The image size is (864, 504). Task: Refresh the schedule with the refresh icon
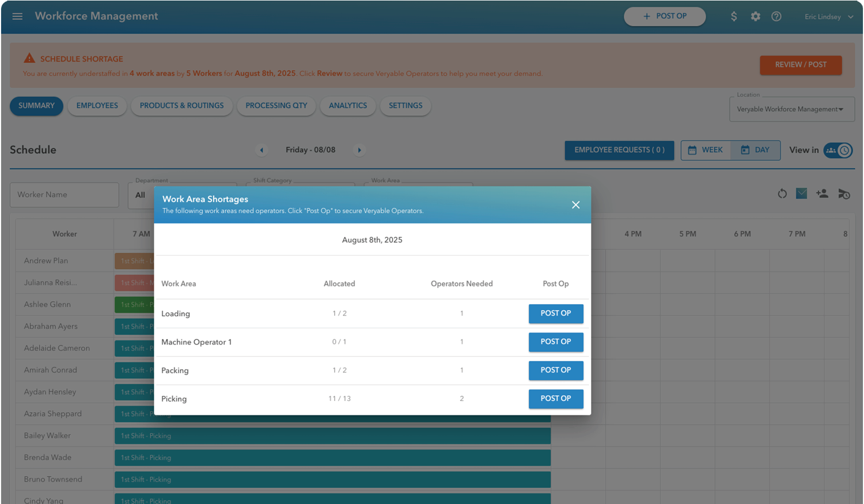(782, 194)
